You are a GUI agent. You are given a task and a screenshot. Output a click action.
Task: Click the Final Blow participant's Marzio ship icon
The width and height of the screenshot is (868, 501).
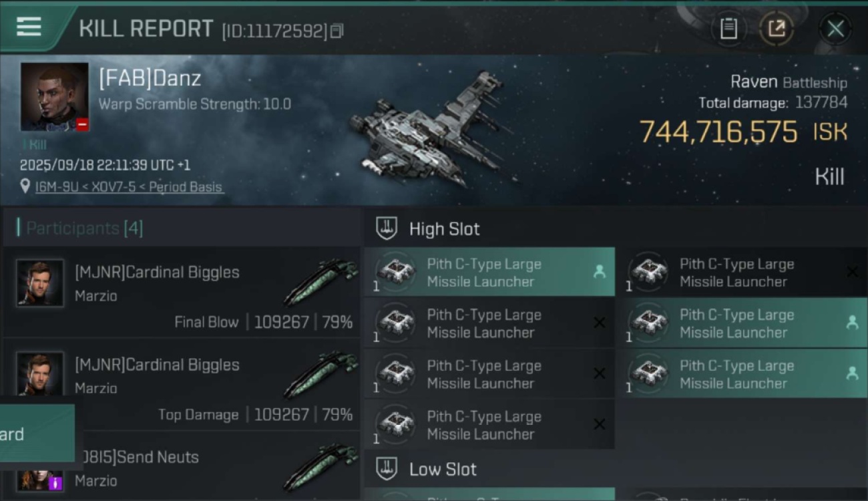point(321,281)
